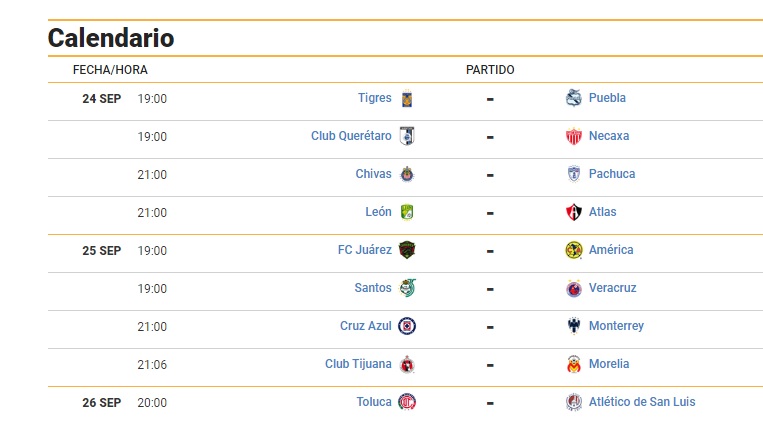Click the Tigres team crest icon
Image resolution: width=763 pixels, height=436 pixels.
[407, 98]
